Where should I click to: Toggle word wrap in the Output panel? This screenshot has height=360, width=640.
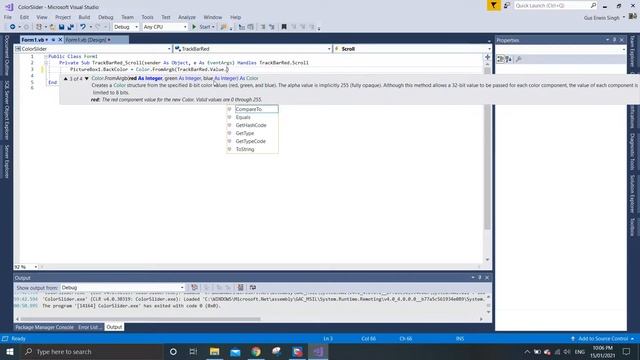(x=253, y=288)
